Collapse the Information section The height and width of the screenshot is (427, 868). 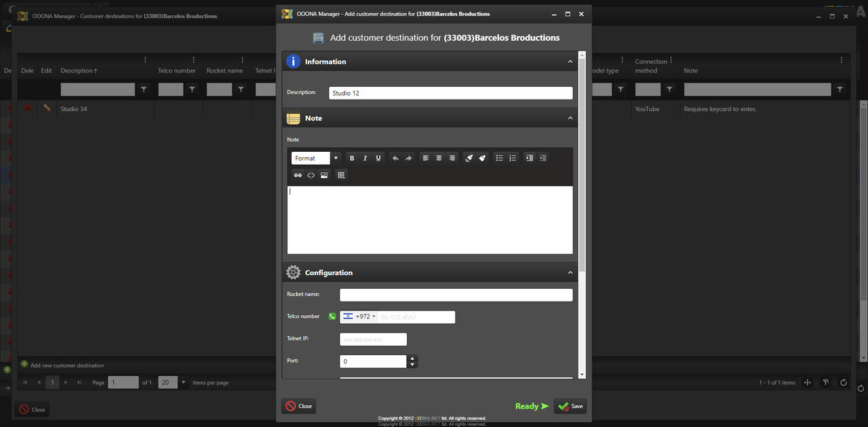point(570,62)
